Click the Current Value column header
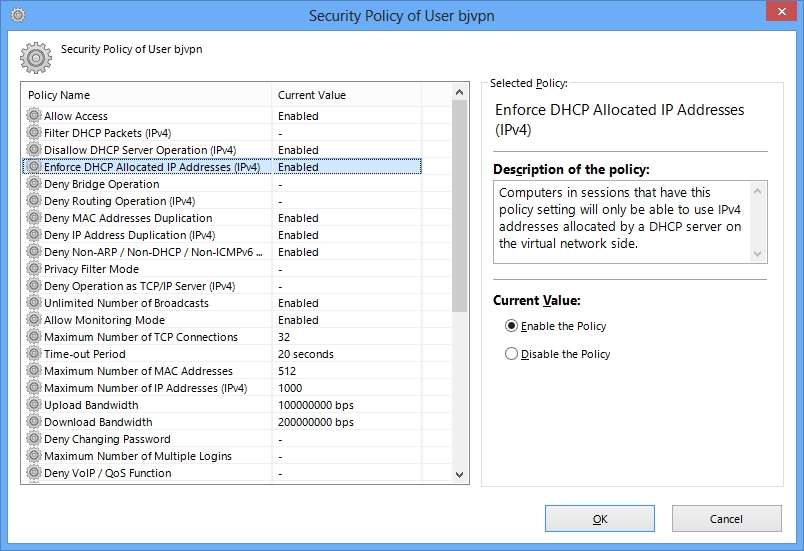 (x=347, y=95)
